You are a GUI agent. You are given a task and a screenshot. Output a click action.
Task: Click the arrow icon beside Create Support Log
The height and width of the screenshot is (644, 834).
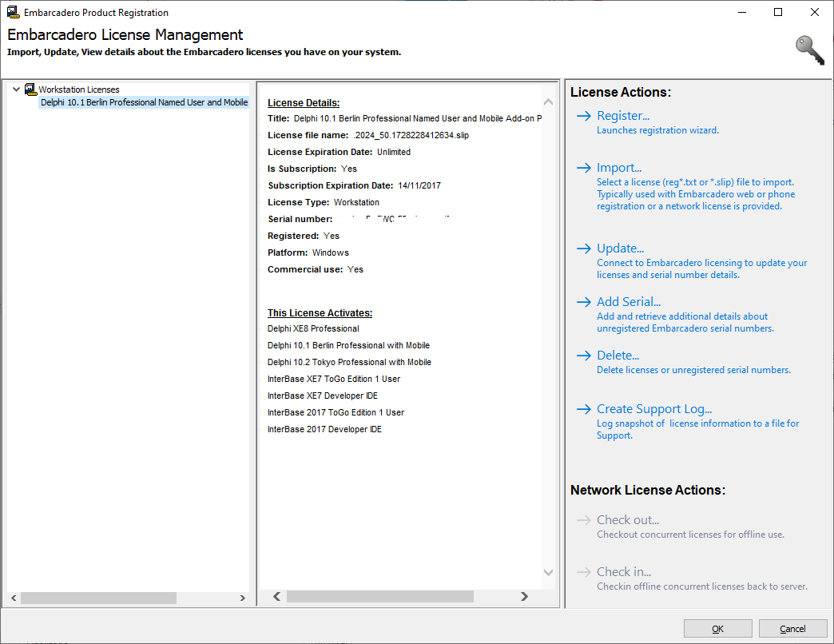click(x=584, y=409)
